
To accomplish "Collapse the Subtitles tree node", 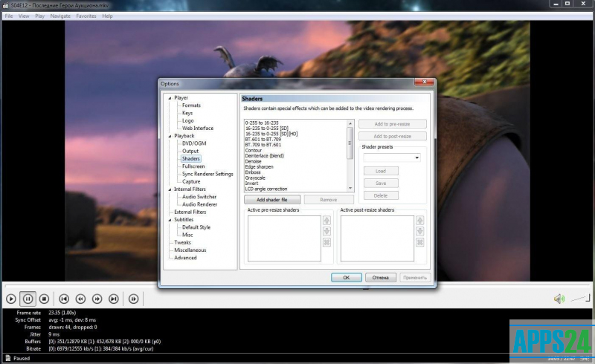I will (x=170, y=220).
